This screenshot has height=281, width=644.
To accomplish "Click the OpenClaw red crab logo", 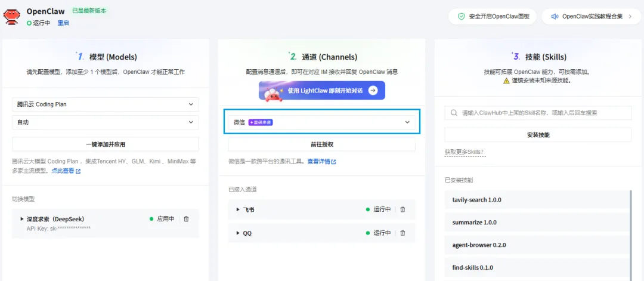I will point(12,16).
